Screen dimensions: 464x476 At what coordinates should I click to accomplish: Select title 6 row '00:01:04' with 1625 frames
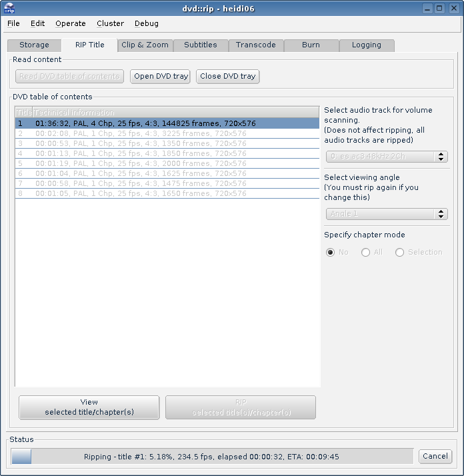pyautogui.click(x=167, y=173)
